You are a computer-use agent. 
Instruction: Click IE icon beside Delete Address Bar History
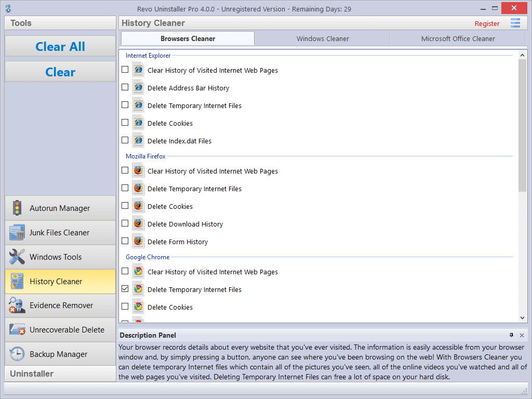[x=138, y=87]
